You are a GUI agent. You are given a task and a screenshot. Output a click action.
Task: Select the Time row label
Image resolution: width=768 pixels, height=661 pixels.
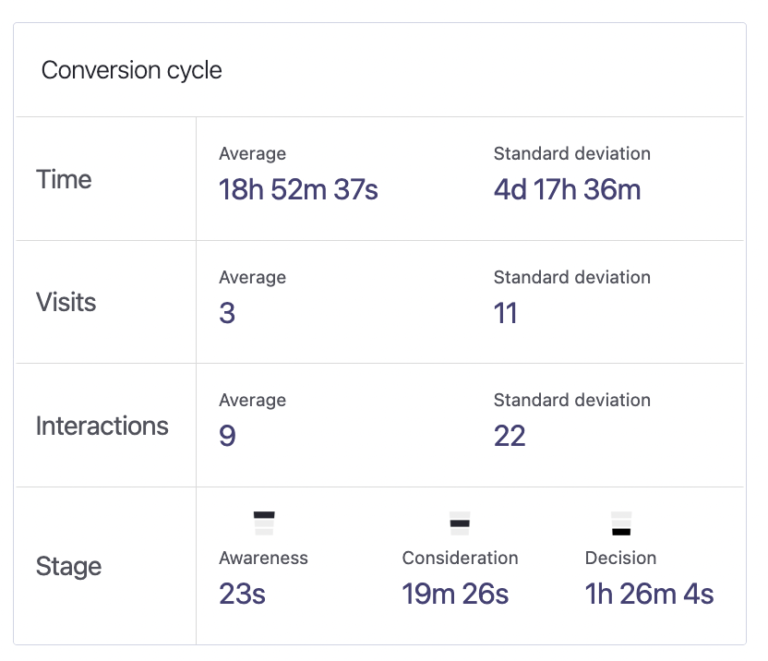pos(64,179)
